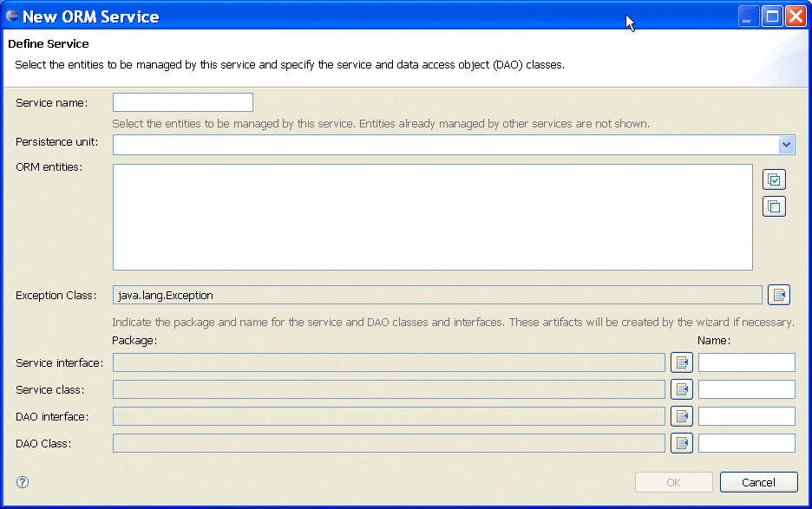Click the DAO interface package field
This screenshot has width=812, height=509.
click(x=389, y=416)
